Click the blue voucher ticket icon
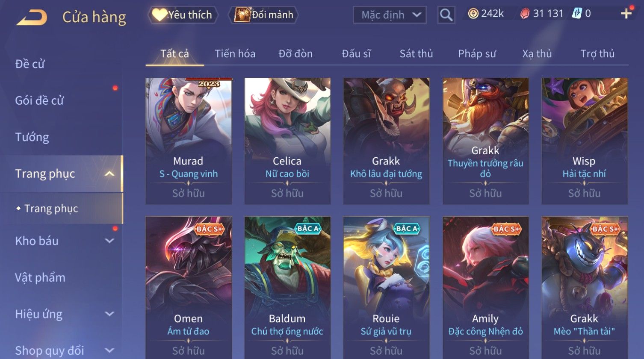The image size is (644, 359). 577,14
